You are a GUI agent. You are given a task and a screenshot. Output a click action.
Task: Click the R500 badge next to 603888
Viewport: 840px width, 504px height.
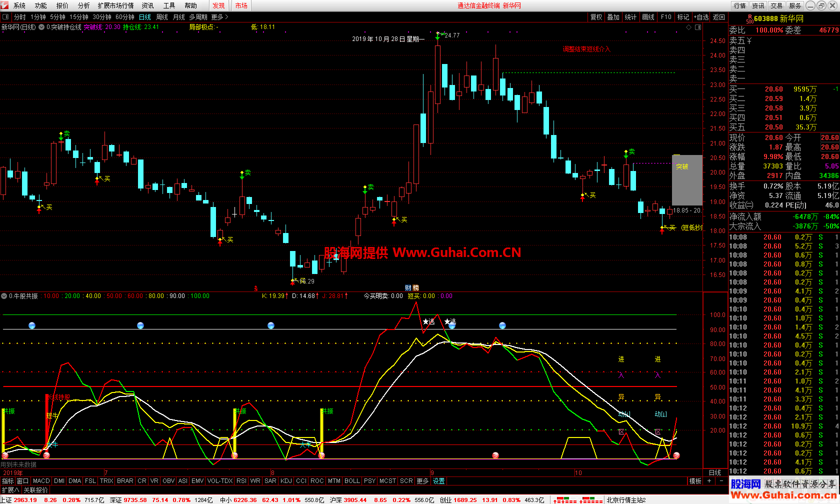tap(749, 18)
